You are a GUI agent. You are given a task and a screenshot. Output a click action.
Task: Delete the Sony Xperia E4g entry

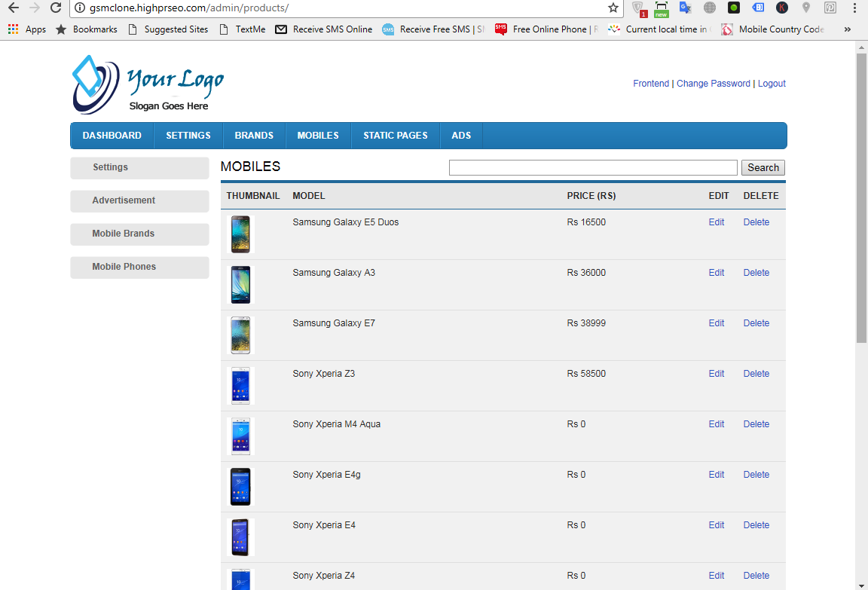point(756,475)
